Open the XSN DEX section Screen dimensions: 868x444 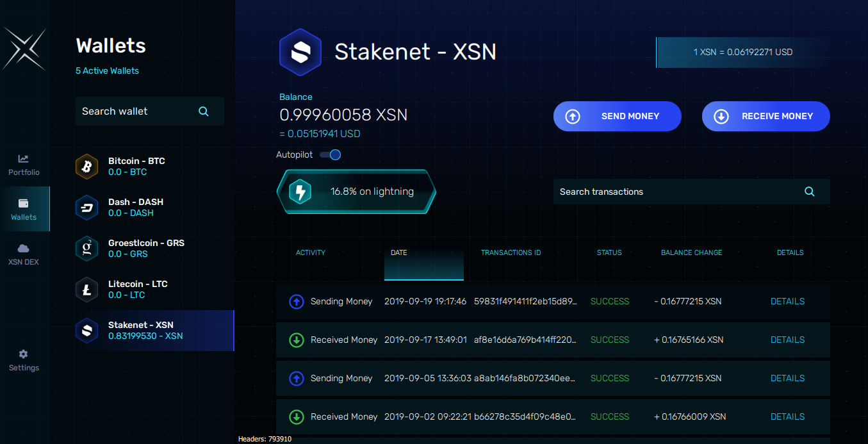[24, 254]
